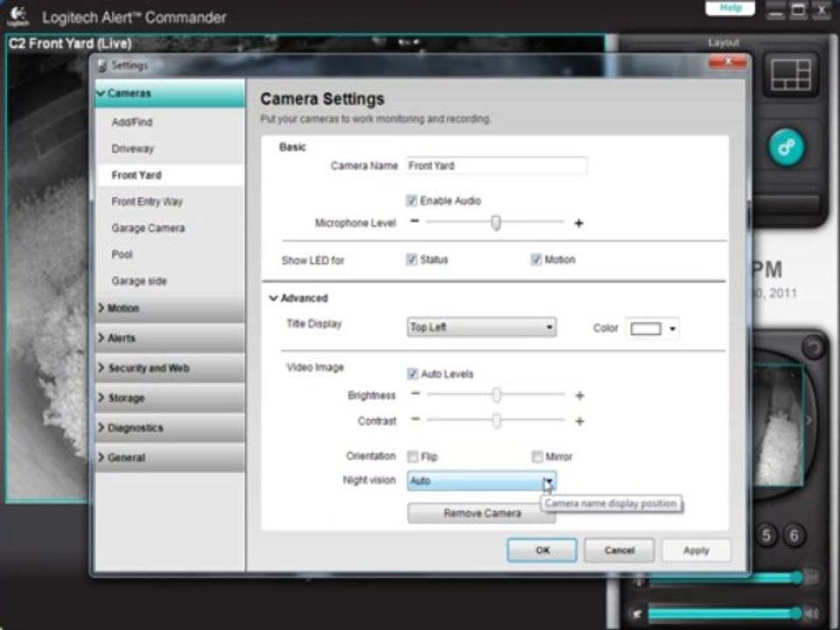
Task: Expand the Diagnostics section
Action: [169, 428]
